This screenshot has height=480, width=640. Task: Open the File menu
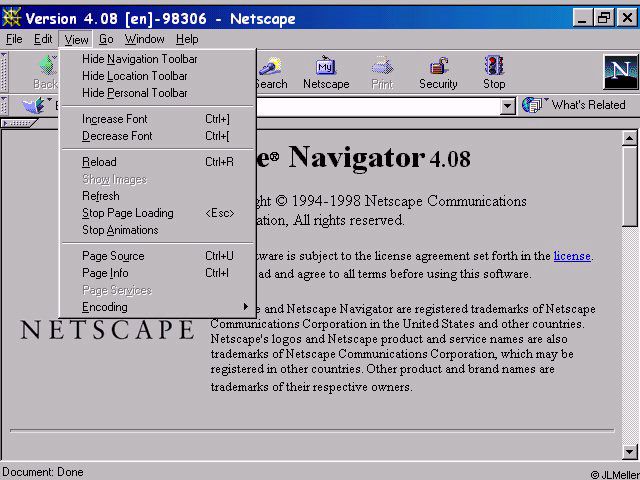[x=14, y=39]
